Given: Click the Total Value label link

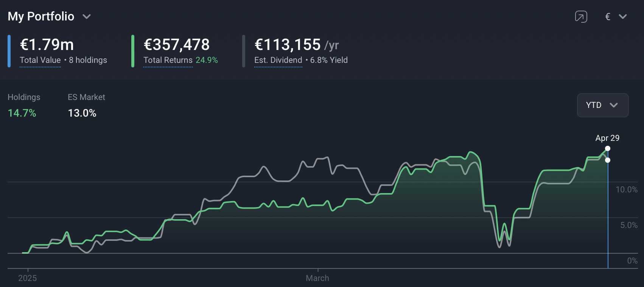Looking at the screenshot, I should tap(40, 60).
